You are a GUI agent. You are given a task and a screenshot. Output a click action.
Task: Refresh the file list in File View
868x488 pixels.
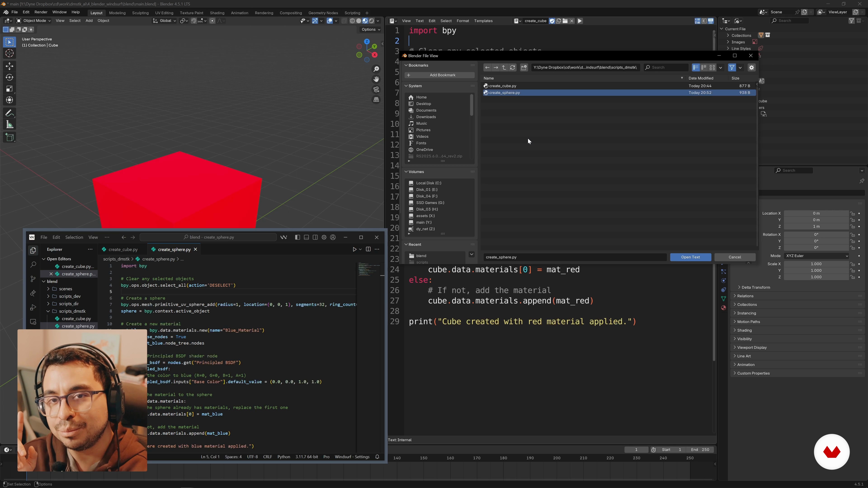click(x=512, y=67)
